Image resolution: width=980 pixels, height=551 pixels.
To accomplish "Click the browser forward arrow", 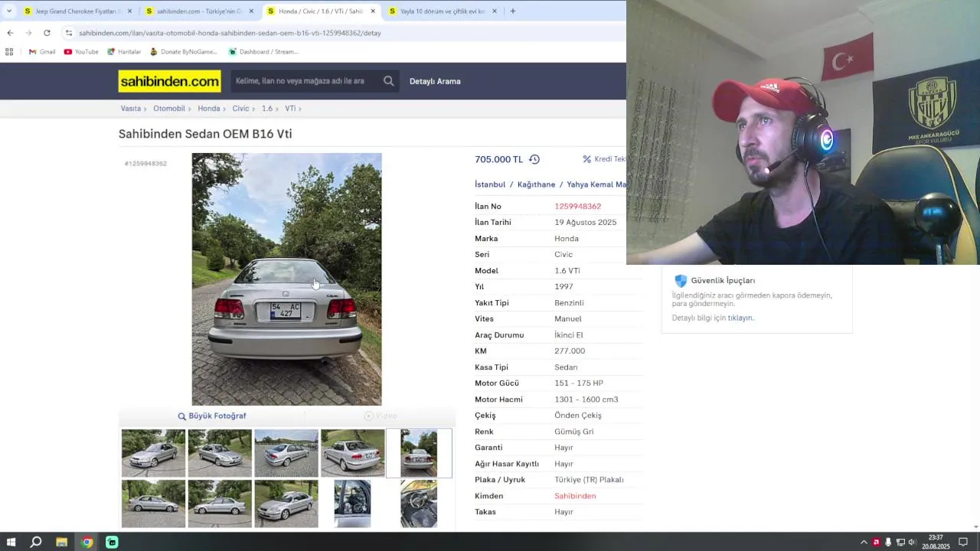I will pos(28,33).
